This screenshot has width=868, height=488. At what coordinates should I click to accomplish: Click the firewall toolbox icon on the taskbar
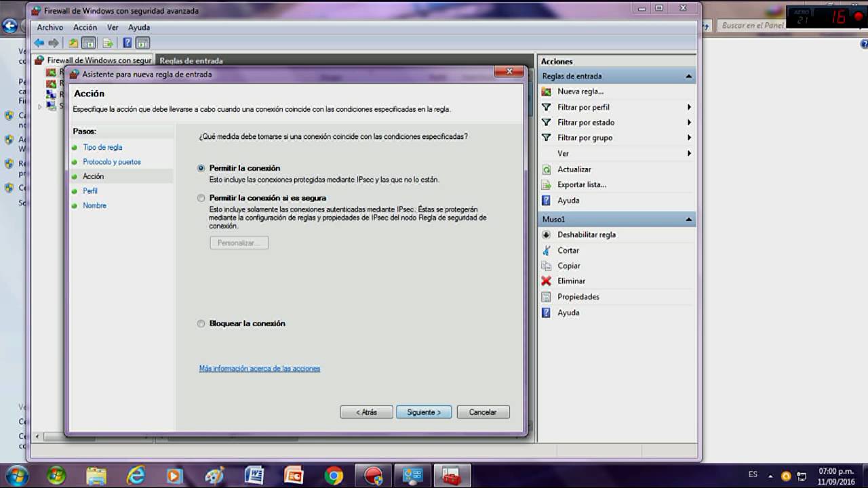pyautogui.click(x=452, y=476)
